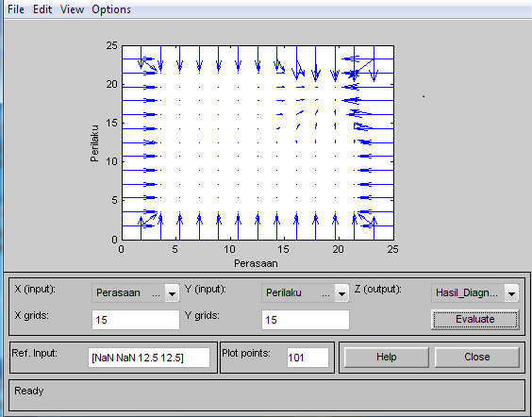532x417 pixels.
Task: Open Help for the surface viewer
Action: click(386, 357)
